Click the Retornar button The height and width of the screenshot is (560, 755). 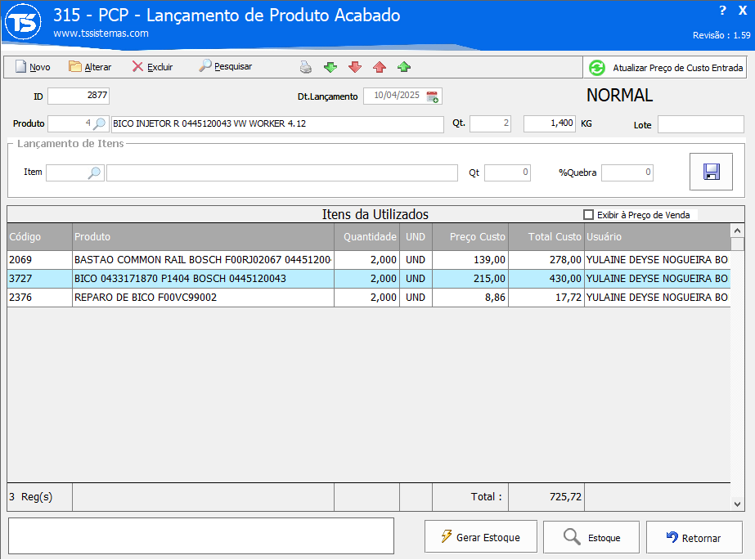[694, 537]
